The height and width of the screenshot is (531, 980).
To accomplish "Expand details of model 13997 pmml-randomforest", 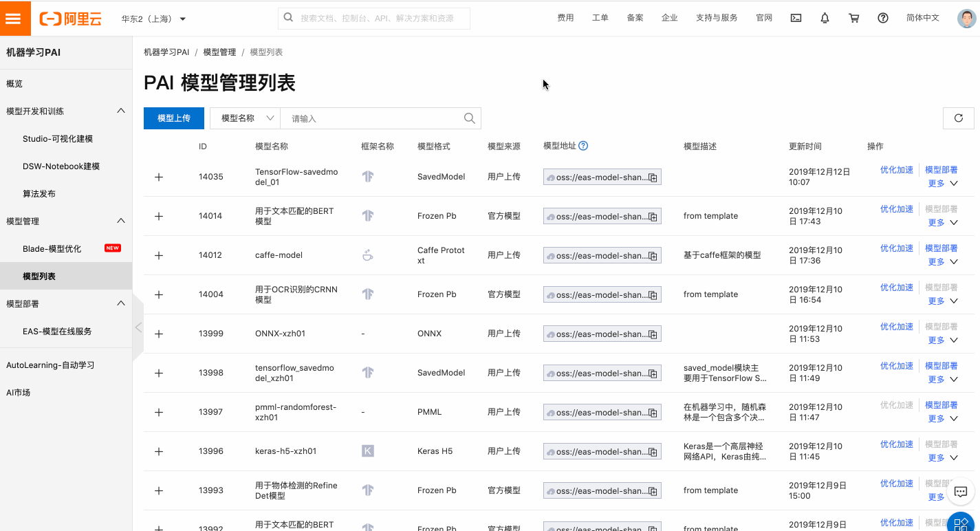I will (159, 412).
